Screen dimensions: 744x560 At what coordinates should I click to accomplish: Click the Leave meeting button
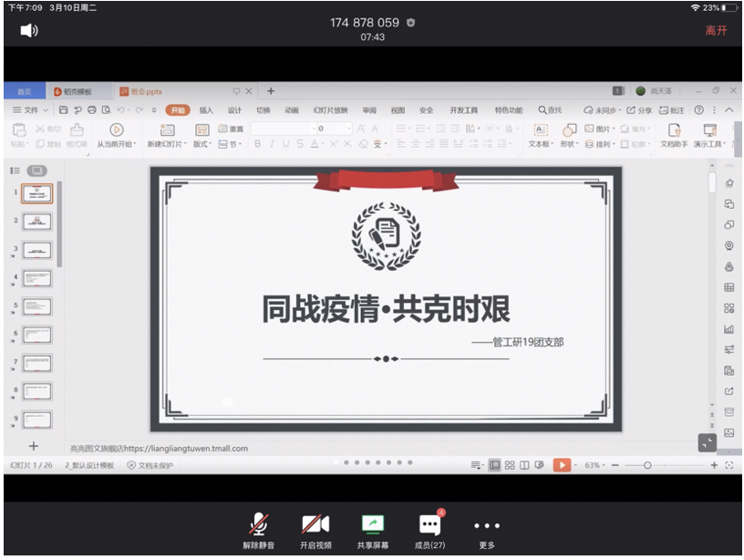coord(716,31)
